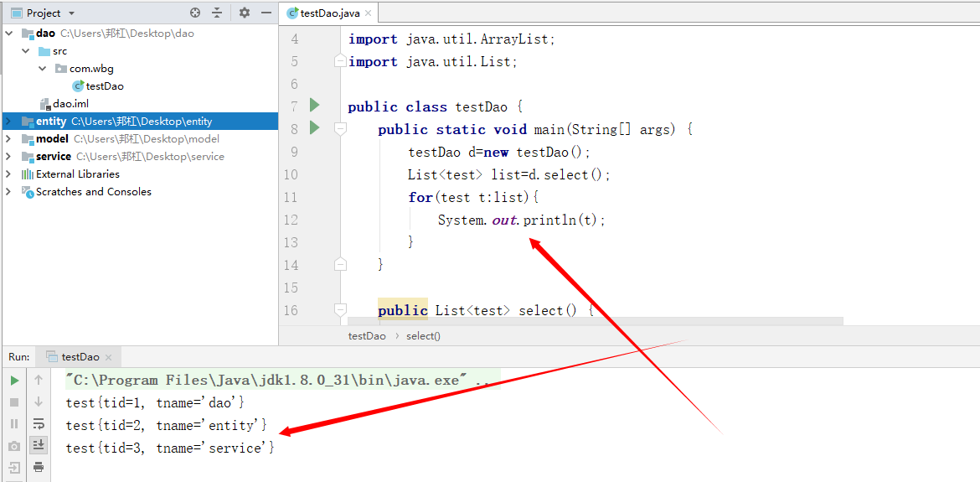Viewport: 980px width, 482px height.
Task: Click code 'import java.util.ArrayList;'
Action: click(451, 39)
